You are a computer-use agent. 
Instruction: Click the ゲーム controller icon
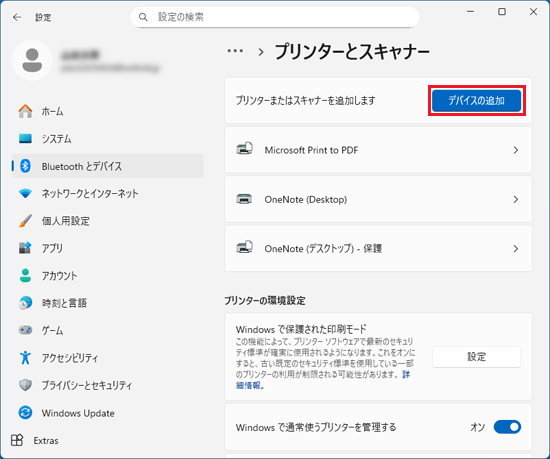(x=25, y=330)
